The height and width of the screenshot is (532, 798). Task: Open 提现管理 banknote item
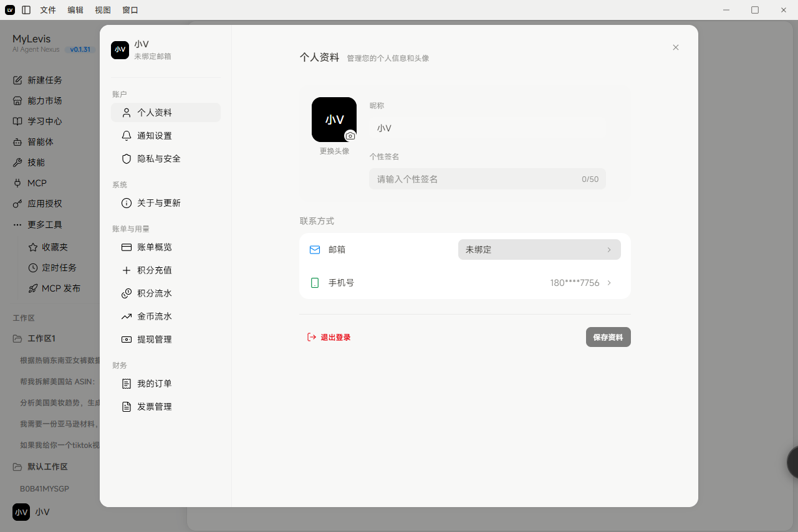[x=166, y=340]
